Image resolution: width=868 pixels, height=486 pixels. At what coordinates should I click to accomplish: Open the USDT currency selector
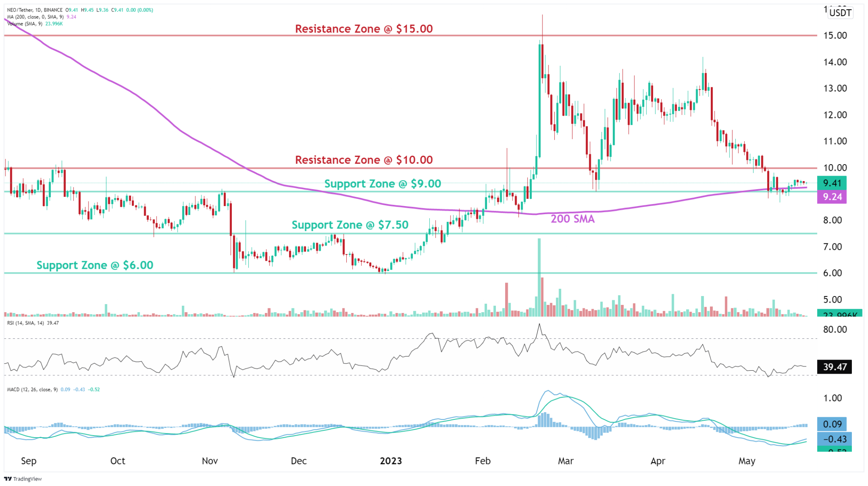840,13
